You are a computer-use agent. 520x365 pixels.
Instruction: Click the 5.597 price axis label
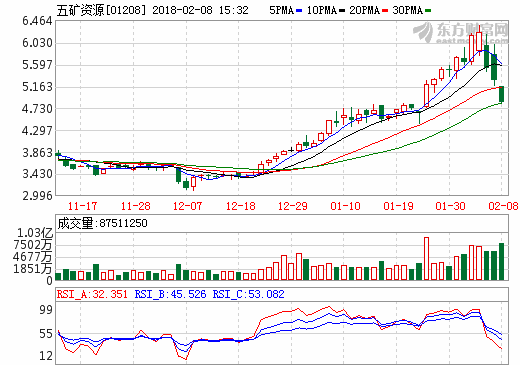pos(37,65)
